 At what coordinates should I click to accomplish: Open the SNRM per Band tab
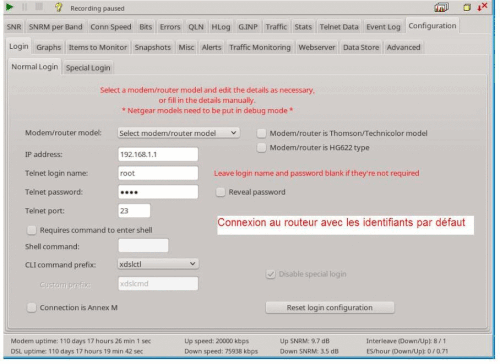(55, 27)
